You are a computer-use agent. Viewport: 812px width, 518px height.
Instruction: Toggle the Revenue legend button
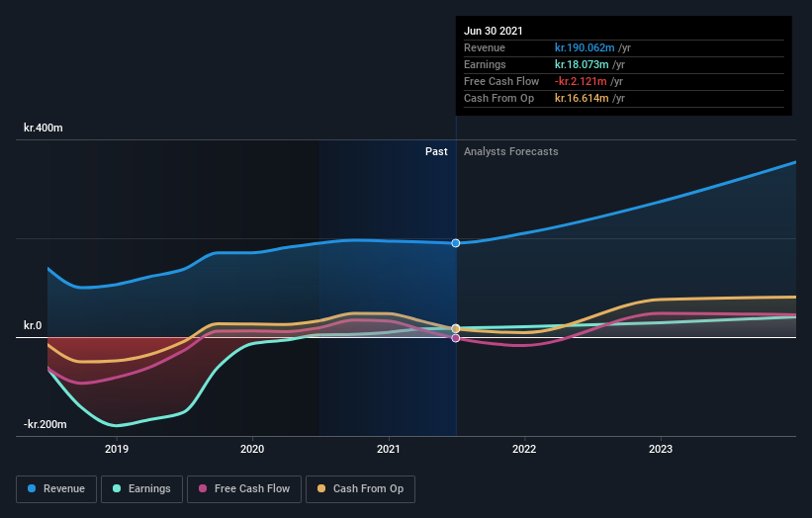[x=56, y=489]
